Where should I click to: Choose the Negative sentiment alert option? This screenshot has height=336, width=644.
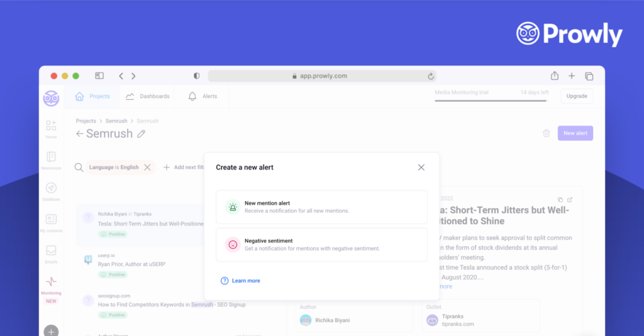(x=321, y=244)
